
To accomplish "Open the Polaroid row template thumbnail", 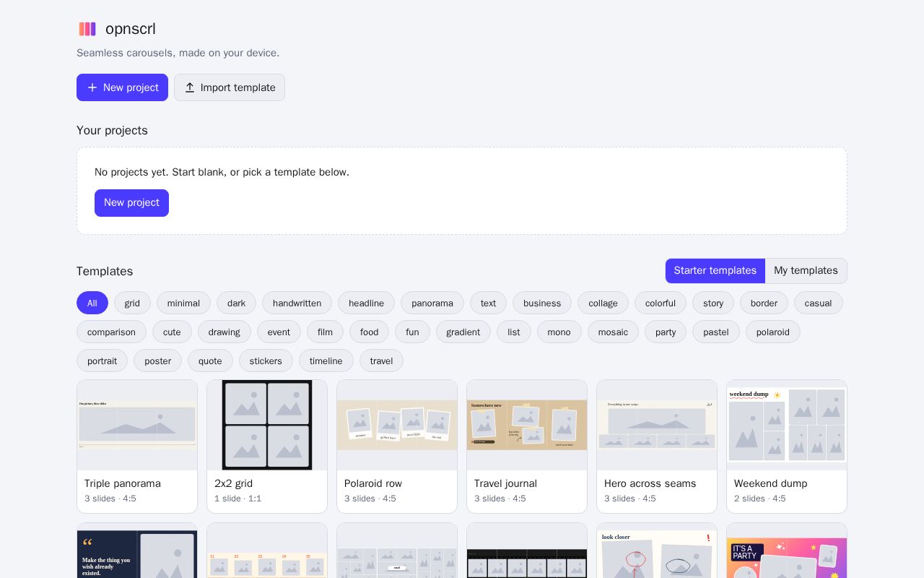I will (397, 425).
